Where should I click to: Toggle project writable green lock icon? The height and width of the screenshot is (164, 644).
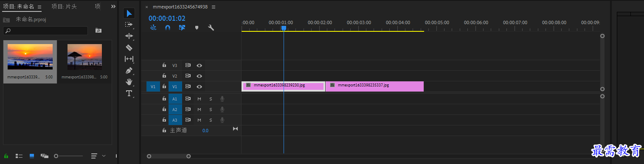(6, 156)
